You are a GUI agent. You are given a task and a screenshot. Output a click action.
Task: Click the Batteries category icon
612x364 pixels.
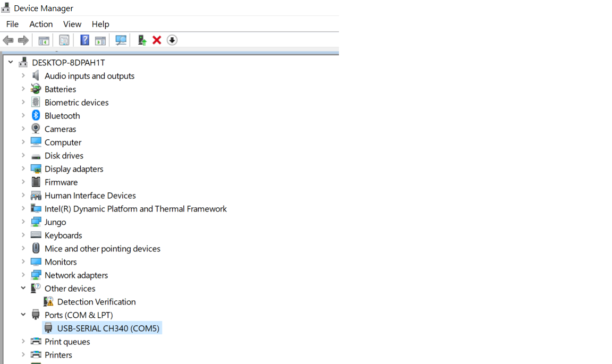36,89
